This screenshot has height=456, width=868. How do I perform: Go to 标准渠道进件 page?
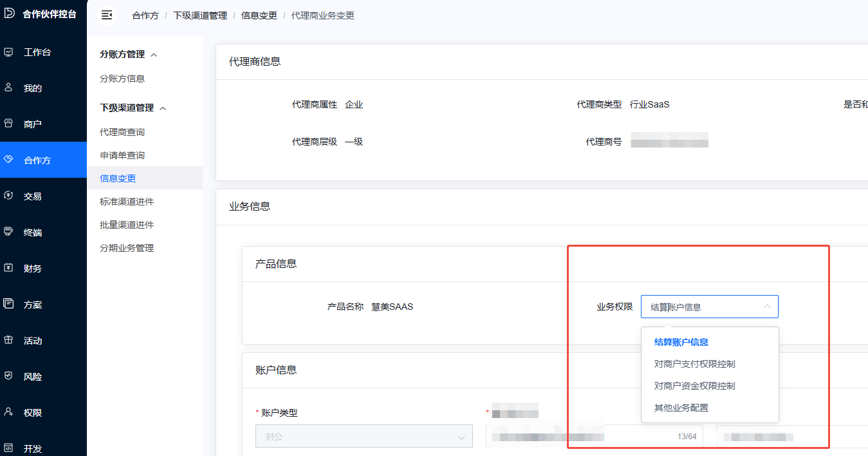pyautogui.click(x=127, y=202)
